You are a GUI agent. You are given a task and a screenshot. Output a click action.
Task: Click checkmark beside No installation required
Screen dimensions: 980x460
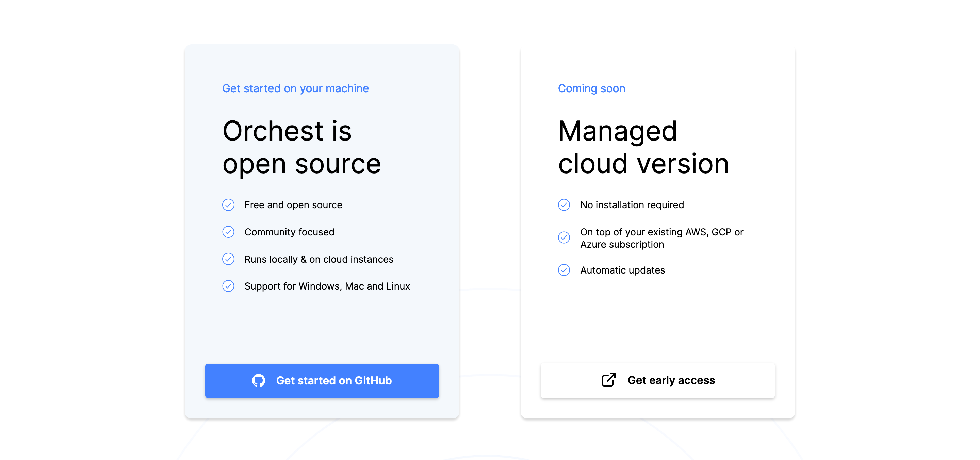pos(564,205)
